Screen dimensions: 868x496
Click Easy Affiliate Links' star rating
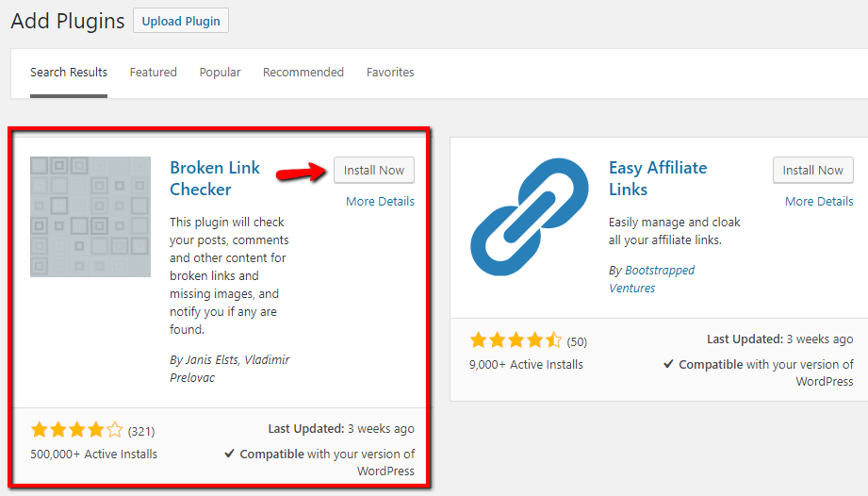click(516, 339)
